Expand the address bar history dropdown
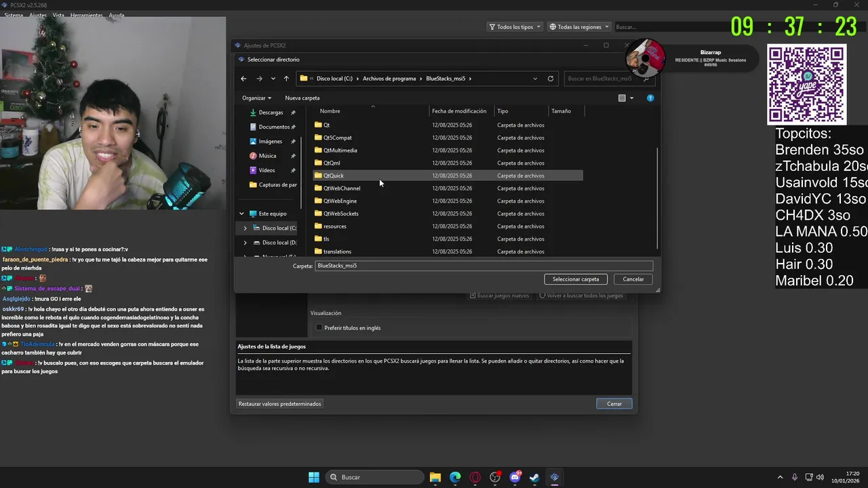868x488 pixels. point(535,79)
